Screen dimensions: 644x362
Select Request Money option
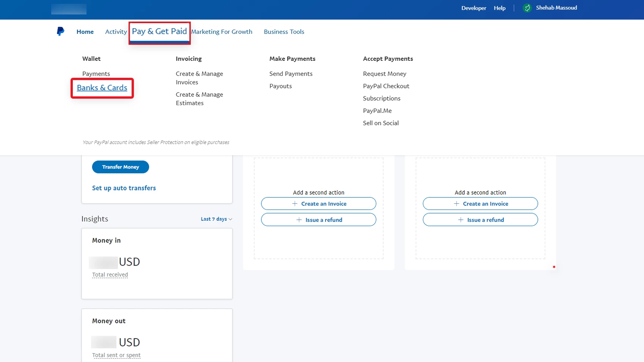pos(385,74)
